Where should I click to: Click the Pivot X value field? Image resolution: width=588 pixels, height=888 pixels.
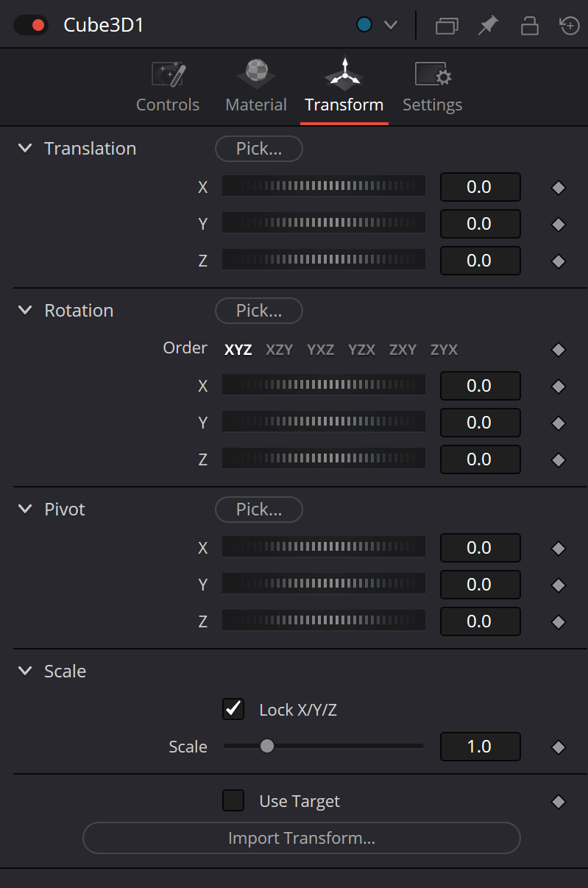(x=481, y=548)
